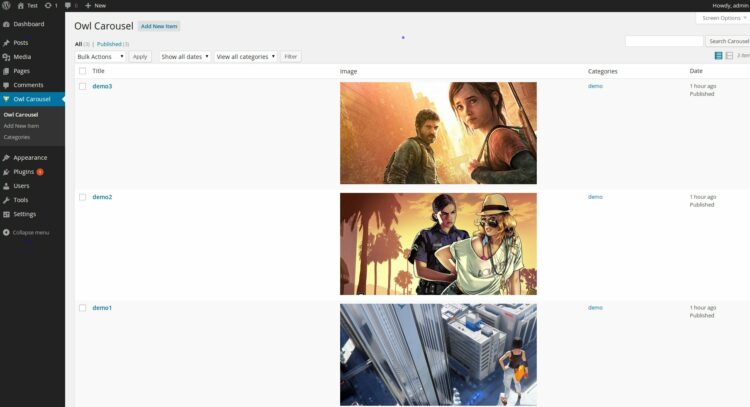Select the Published filter tab
The width and height of the screenshot is (750, 407).
[x=109, y=44]
